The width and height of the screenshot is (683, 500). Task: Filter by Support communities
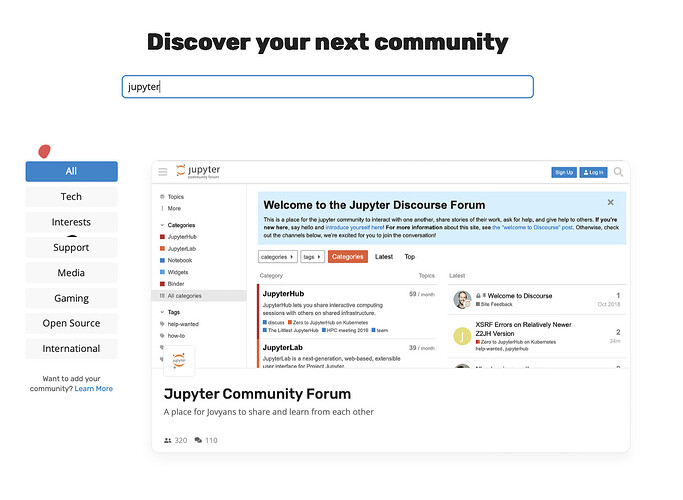pos(71,247)
